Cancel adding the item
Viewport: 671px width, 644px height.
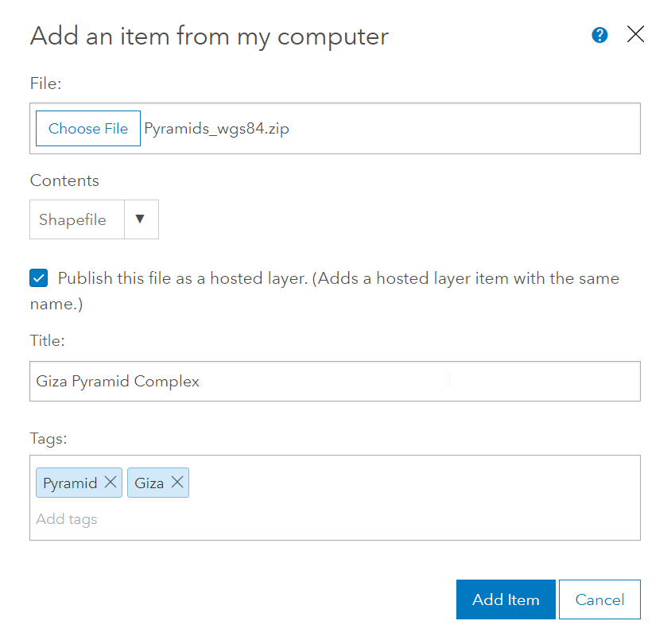point(599,599)
